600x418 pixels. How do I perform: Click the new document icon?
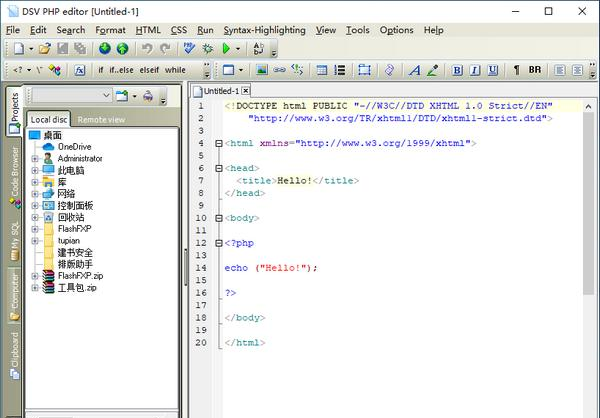18,48
